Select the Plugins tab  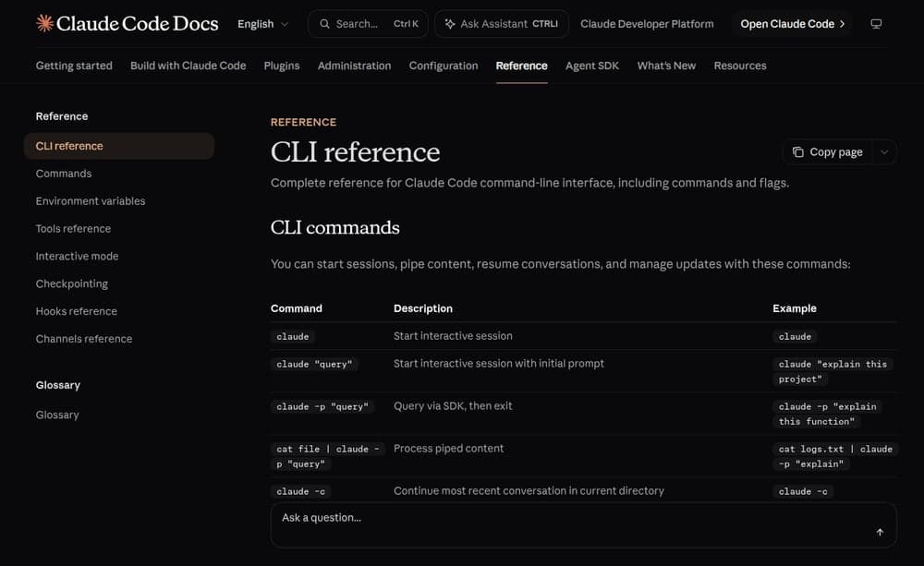pyautogui.click(x=282, y=66)
